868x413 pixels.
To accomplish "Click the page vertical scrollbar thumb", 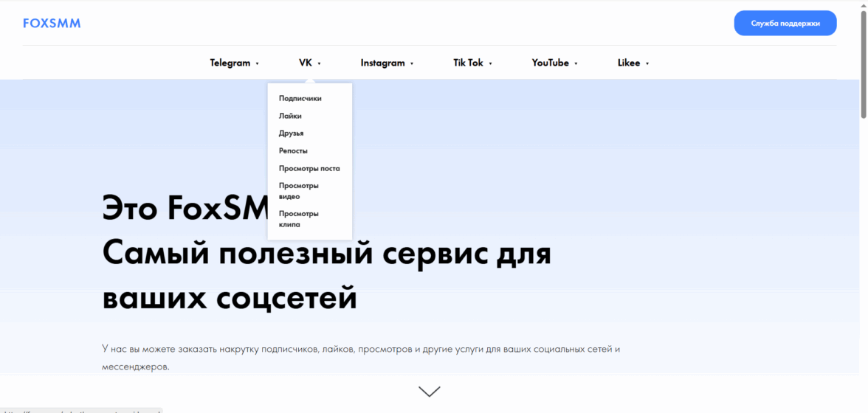I will pyautogui.click(x=864, y=63).
